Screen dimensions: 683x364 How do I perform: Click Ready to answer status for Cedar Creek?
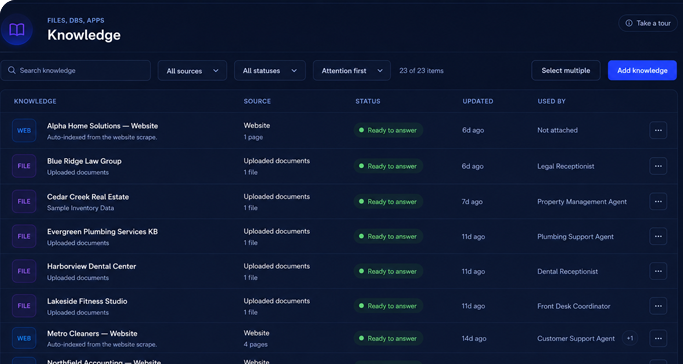[x=388, y=202]
